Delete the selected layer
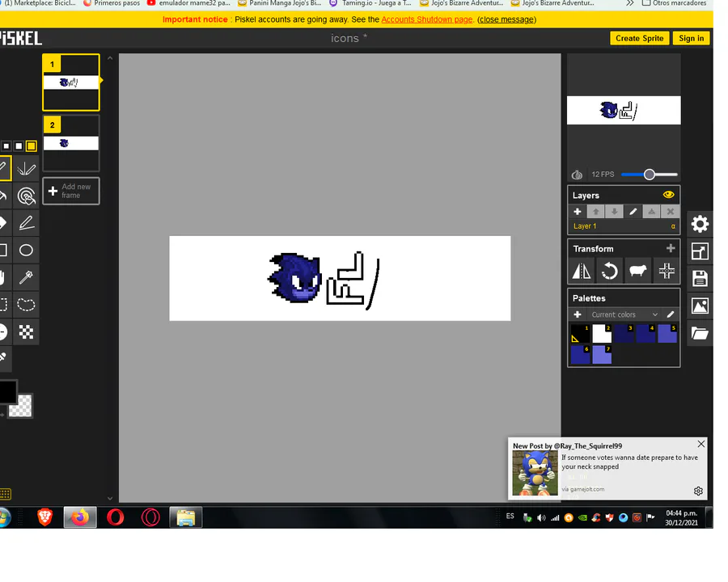The height and width of the screenshot is (582, 728). pyautogui.click(x=671, y=212)
